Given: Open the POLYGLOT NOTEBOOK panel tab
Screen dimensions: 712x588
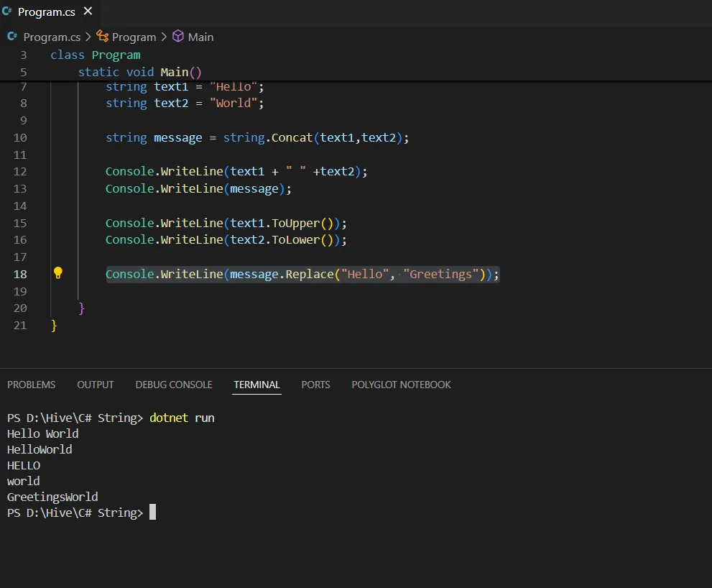Looking at the screenshot, I should click(x=401, y=385).
